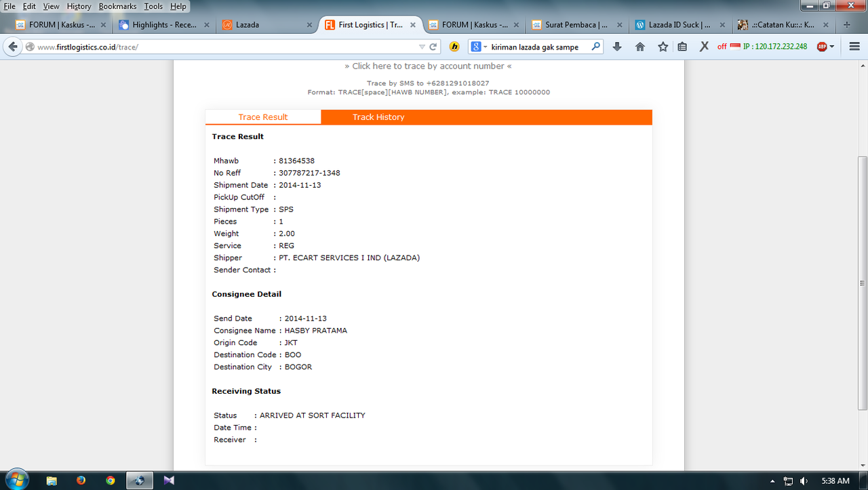The height and width of the screenshot is (490, 868).
Task: Open Windows Start button
Action: click(x=16, y=480)
